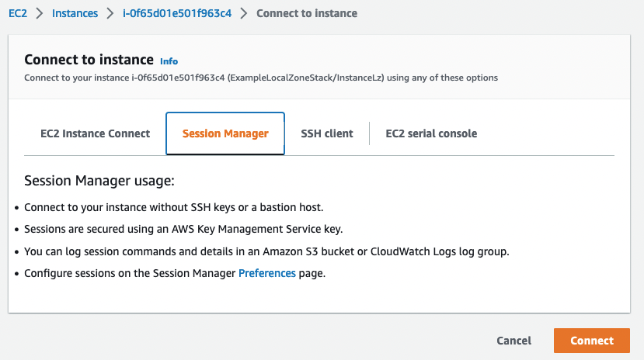Click the Connect to instance breadcrumb text
644x360 pixels.
coord(307,13)
